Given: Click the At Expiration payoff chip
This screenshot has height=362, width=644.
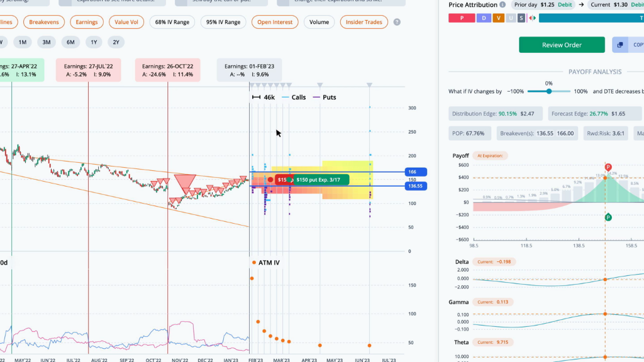Looking at the screenshot, I should point(490,156).
